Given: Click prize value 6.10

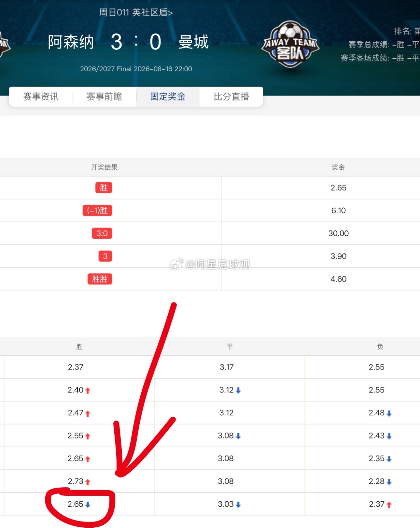Looking at the screenshot, I should 339,211.
